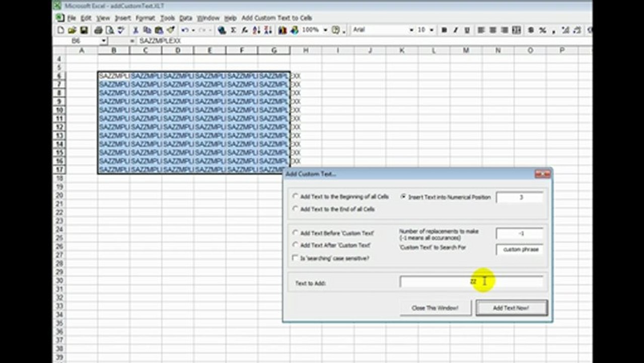Open the Insert menu
Image resolution: width=644 pixels, height=363 pixels.
click(123, 18)
